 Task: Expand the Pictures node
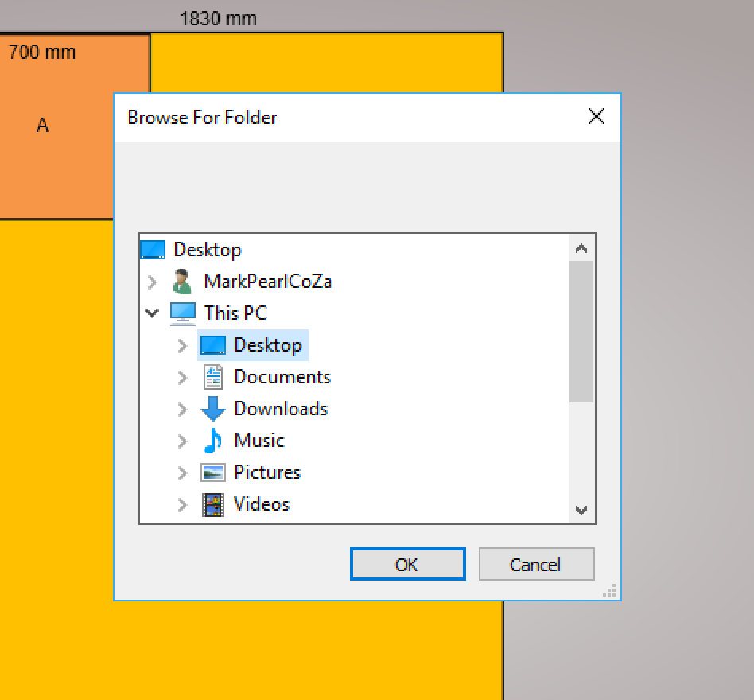pyautogui.click(x=182, y=473)
